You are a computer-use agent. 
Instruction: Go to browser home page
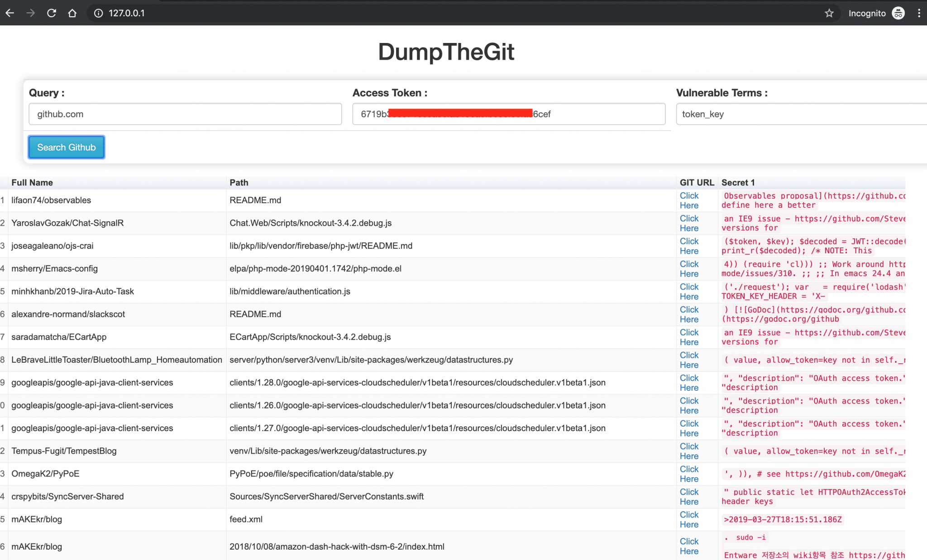coord(72,13)
